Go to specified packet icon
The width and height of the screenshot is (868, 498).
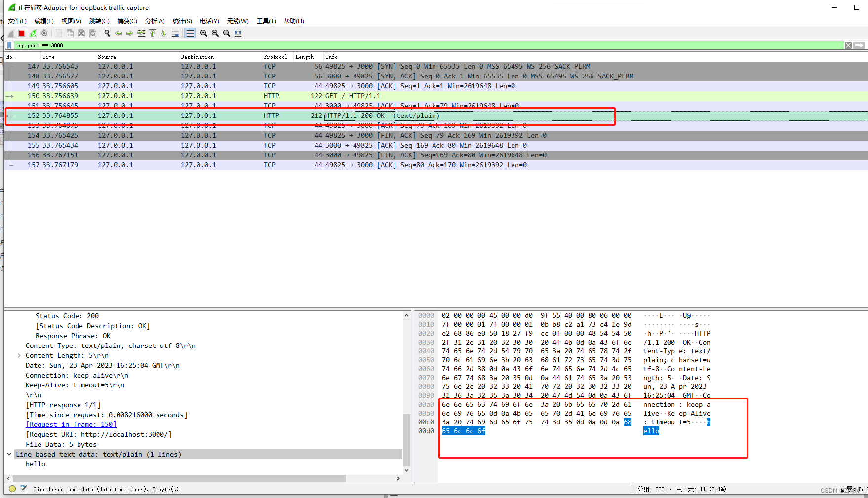pos(141,33)
